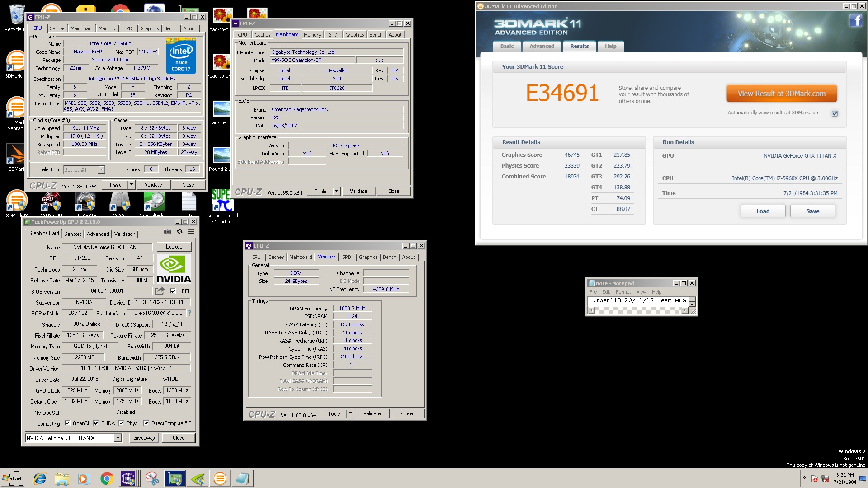The width and height of the screenshot is (868, 488).
Task: Toggle the OpenCL checkbox
Action: point(67,423)
